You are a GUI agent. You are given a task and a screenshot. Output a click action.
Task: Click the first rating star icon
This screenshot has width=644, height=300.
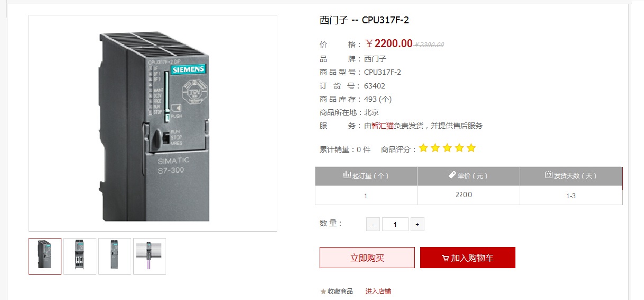[x=423, y=148]
